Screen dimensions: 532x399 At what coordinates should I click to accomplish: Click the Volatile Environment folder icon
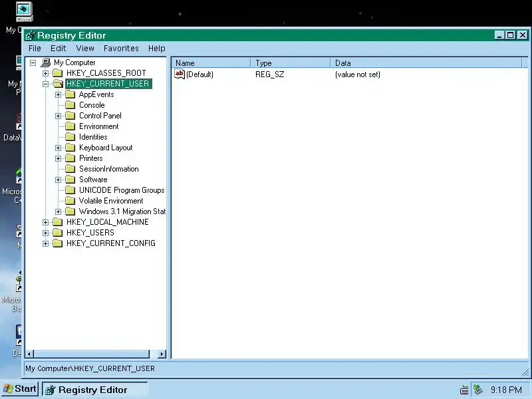(70, 201)
